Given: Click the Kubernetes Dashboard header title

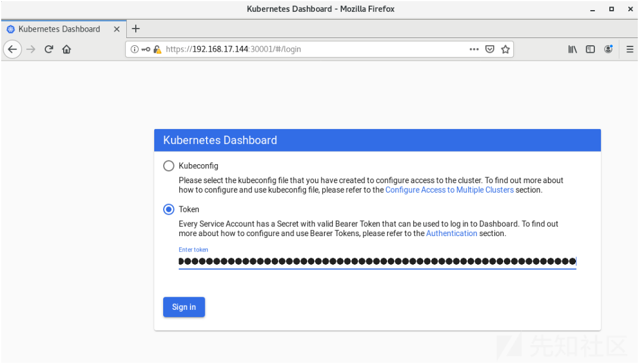Looking at the screenshot, I should click(x=220, y=140).
